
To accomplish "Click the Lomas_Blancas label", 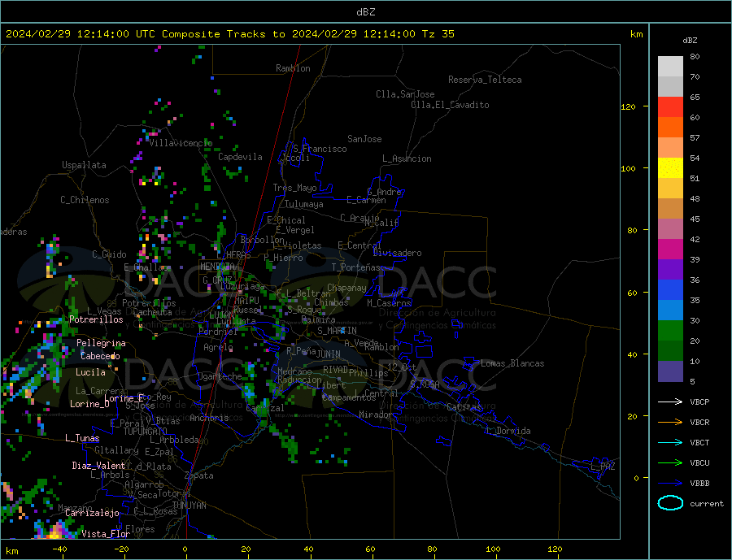I will 512,363.
